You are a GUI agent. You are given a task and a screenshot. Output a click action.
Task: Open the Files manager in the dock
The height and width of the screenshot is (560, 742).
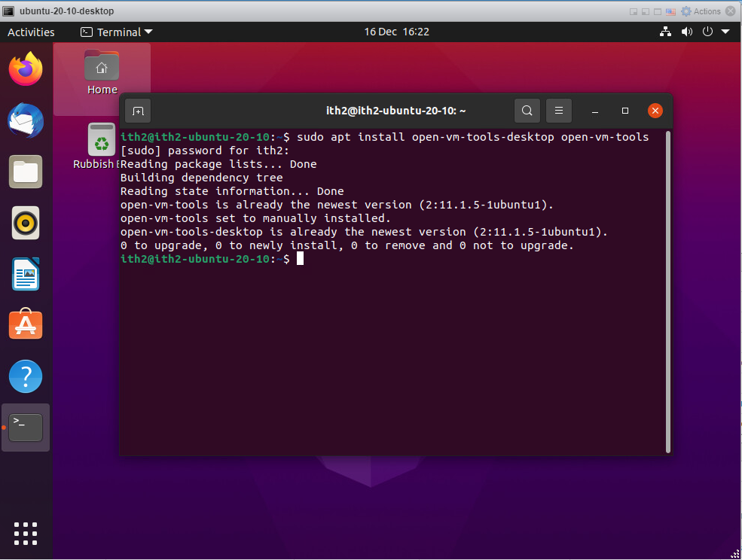click(26, 172)
